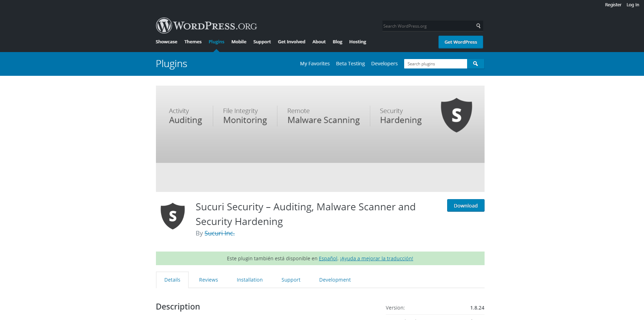Open Developers link

[x=384, y=64]
